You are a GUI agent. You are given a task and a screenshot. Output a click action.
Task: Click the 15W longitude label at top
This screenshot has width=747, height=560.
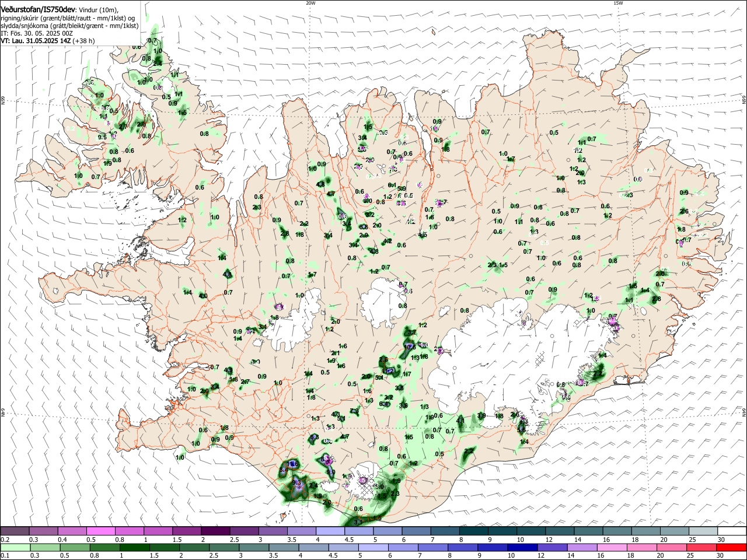(618, 3)
